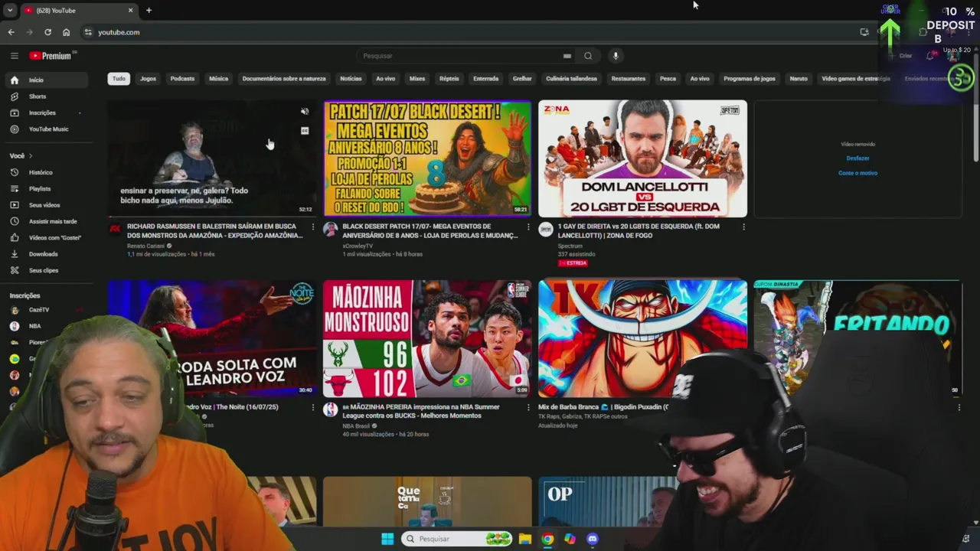The width and height of the screenshot is (980, 551).
Task: Open options menu for Mãozinha Pereira video
Action: (x=528, y=408)
